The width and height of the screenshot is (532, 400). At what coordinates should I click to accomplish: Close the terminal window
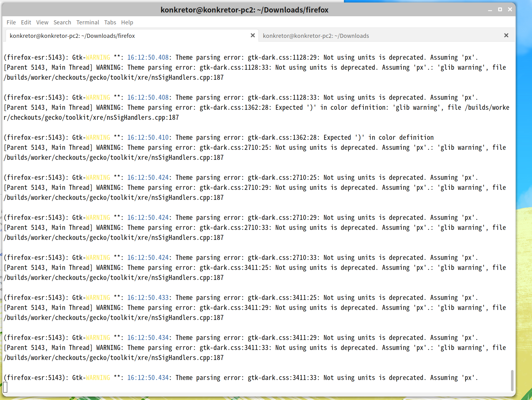[x=510, y=10]
